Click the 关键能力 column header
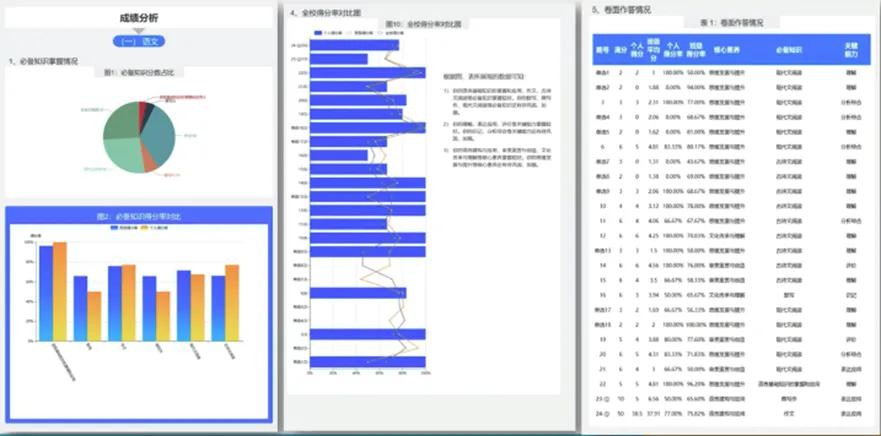 click(851, 50)
